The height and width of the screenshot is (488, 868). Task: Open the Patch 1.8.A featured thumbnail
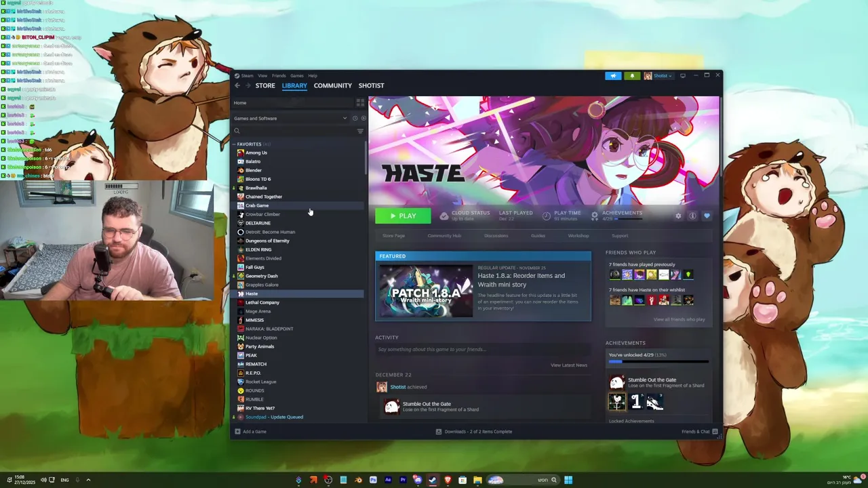pos(426,291)
